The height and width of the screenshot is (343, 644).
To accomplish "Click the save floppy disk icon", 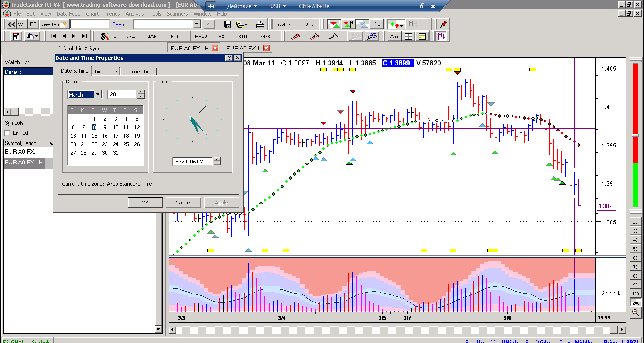I will [x=228, y=24].
